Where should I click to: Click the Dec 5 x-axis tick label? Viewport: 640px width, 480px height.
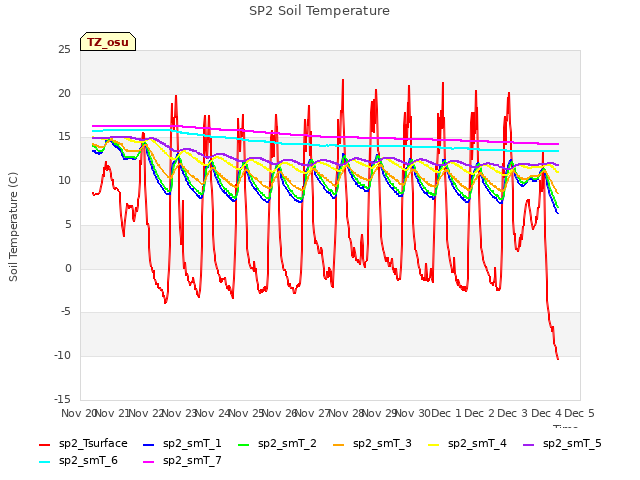pos(580,413)
